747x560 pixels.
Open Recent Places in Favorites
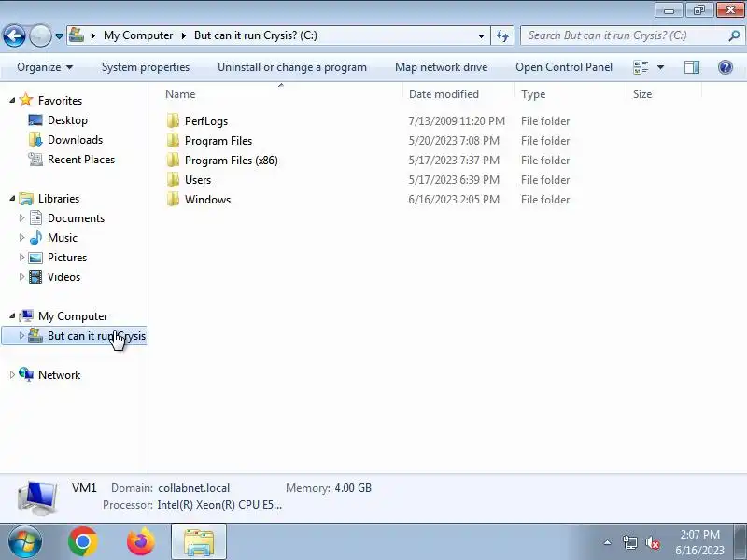[81, 159]
